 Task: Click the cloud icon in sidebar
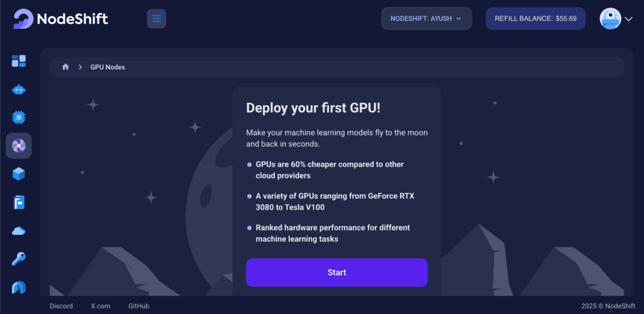tap(19, 231)
